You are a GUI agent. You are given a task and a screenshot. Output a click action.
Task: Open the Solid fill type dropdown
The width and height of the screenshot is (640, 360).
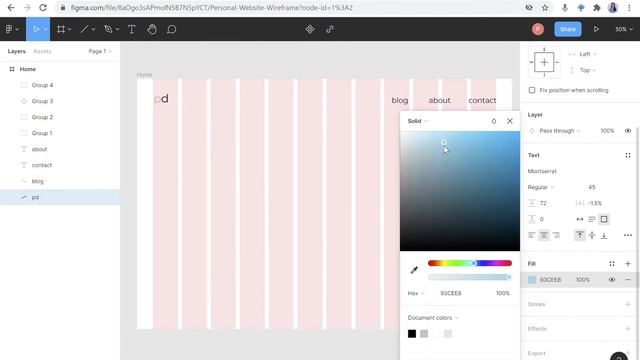pos(418,121)
